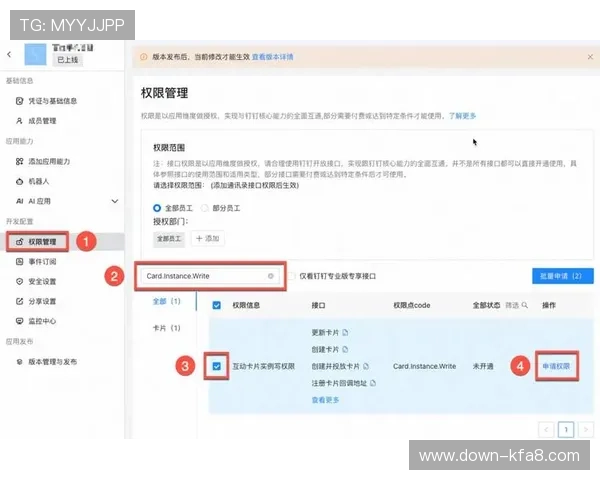Click the + 添加 department button
This screenshot has width=600, height=480.
207,238
